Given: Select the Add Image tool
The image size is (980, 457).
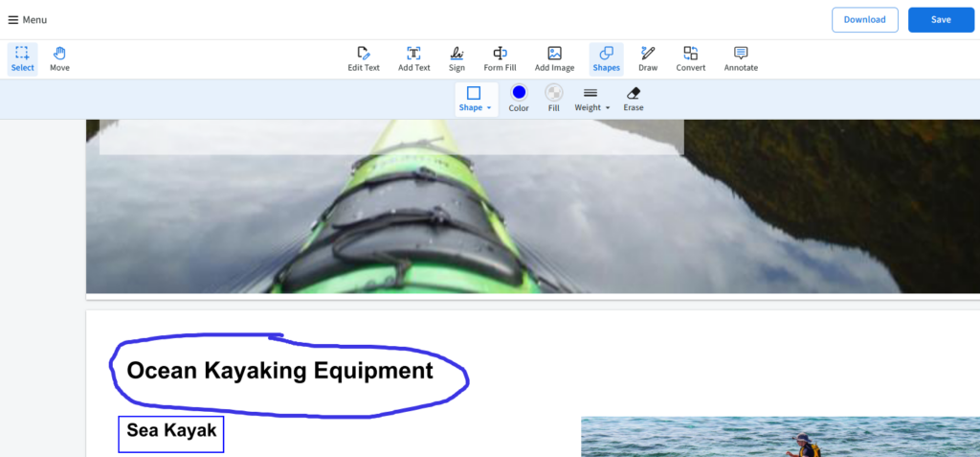Looking at the screenshot, I should [554, 59].
